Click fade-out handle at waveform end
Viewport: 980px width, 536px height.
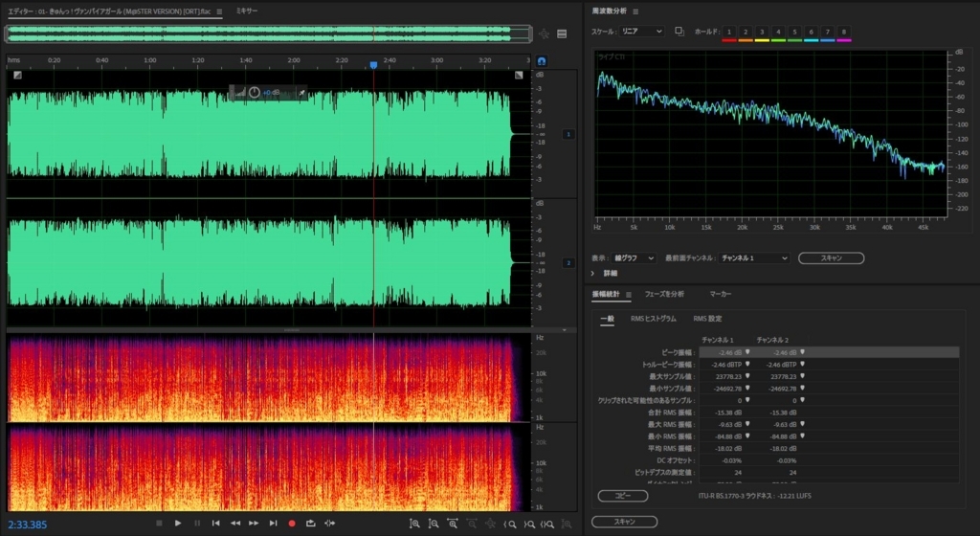(519, 75)
